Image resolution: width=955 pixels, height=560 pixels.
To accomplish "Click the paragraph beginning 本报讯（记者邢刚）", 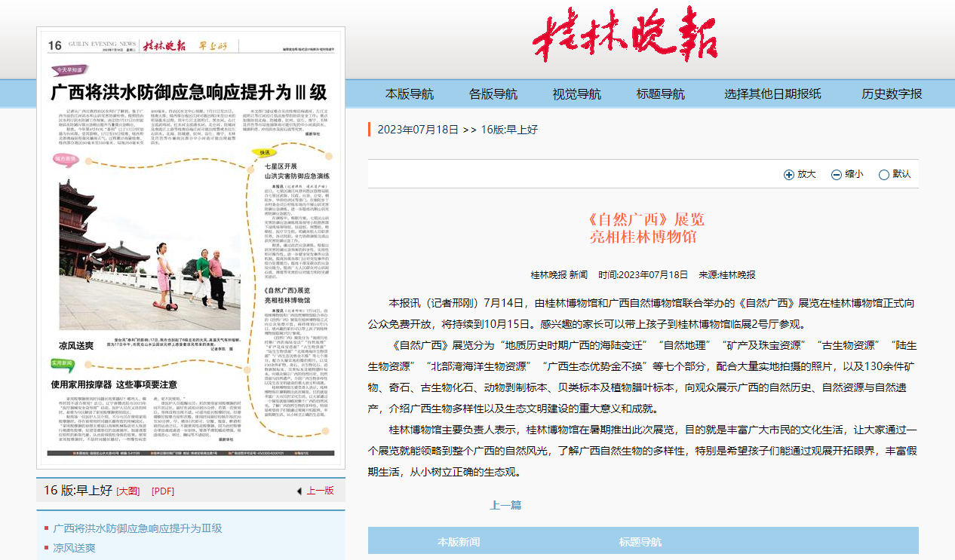I will 642,314.
